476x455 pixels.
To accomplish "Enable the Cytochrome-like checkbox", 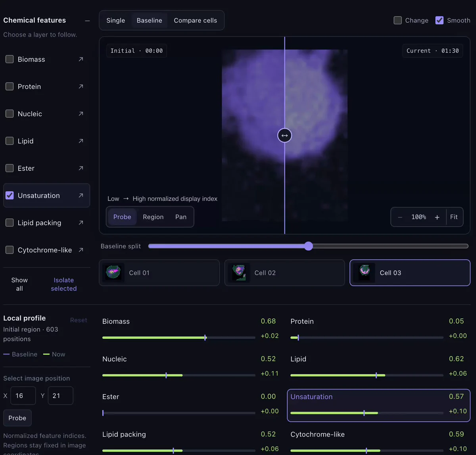I will point(10,250).
